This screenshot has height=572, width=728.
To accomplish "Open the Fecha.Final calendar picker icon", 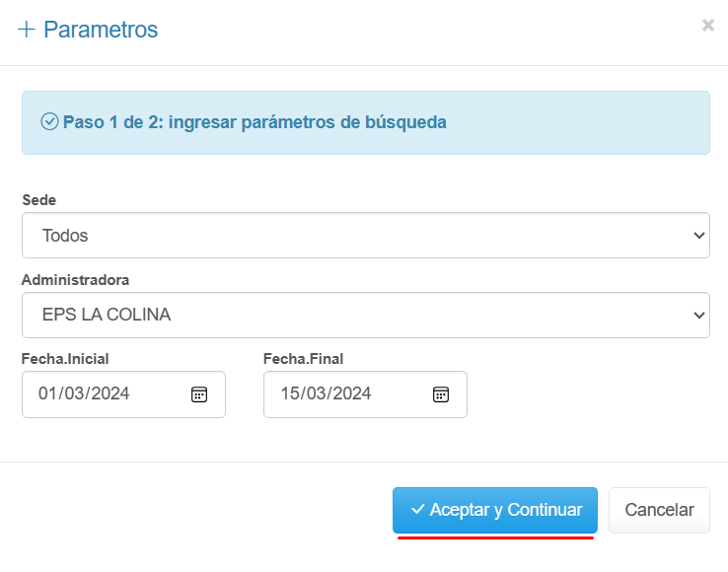I will (441, 394).
